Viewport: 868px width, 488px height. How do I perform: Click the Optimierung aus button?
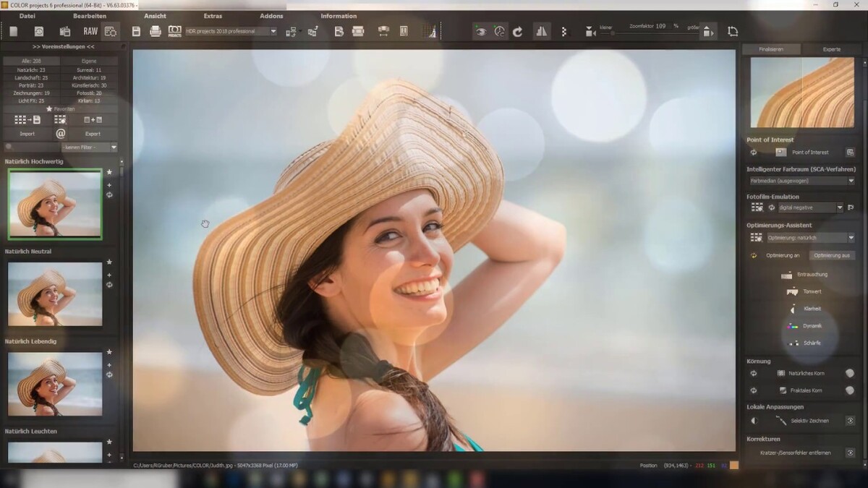(831, 255)
